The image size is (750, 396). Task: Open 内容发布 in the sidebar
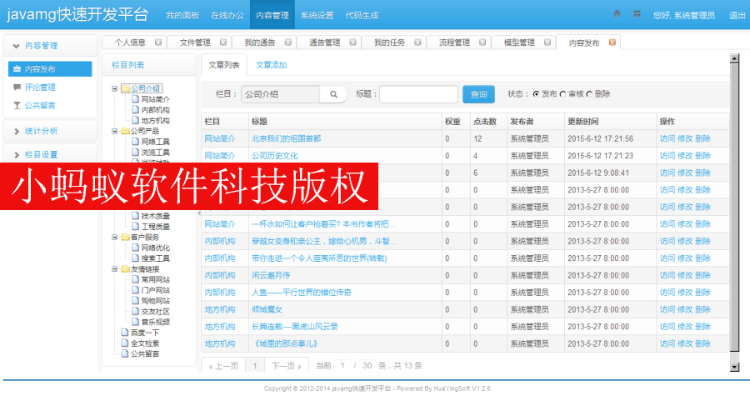click(50, 69)
